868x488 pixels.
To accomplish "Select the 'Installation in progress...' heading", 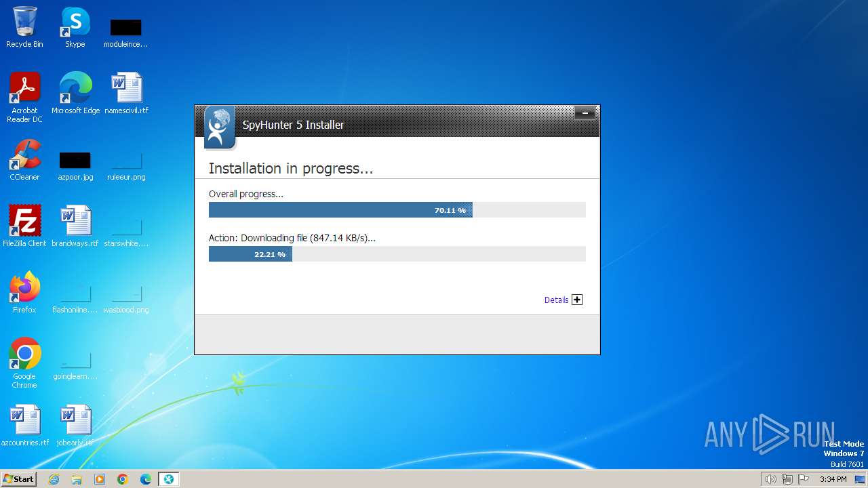I will coord(291,168).
